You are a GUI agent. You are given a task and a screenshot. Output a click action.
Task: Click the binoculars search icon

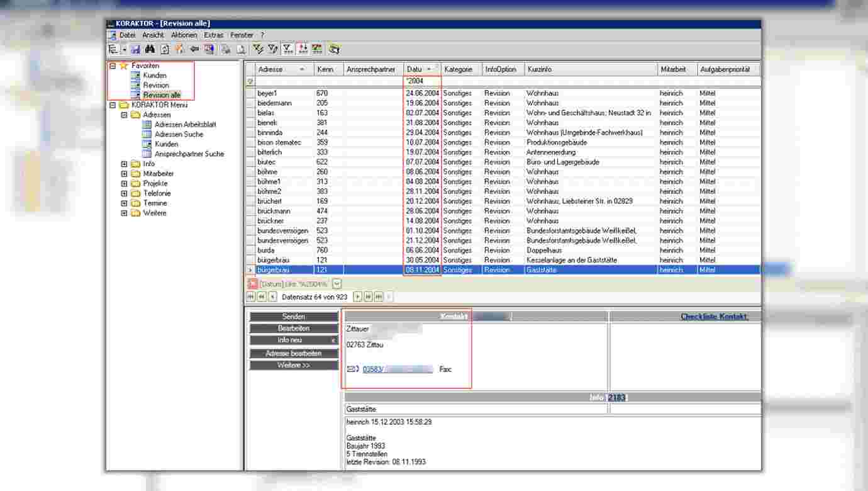[150, 49]
